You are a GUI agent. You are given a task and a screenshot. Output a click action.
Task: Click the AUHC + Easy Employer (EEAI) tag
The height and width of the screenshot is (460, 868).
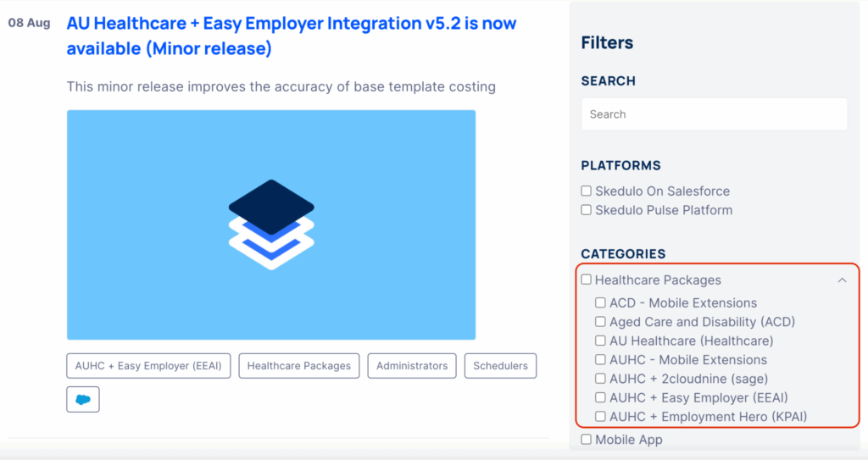148,366
